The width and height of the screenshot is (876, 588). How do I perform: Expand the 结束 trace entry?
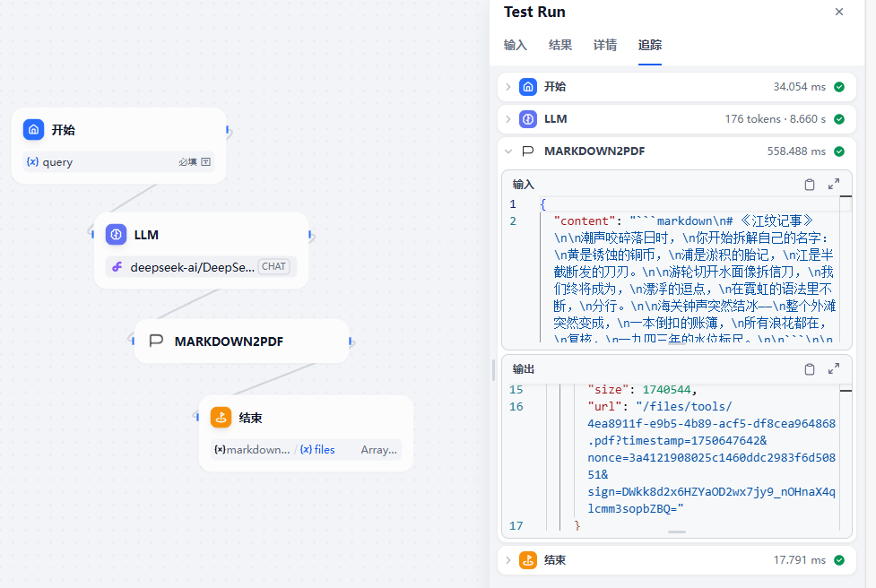(x=507, y=560)
